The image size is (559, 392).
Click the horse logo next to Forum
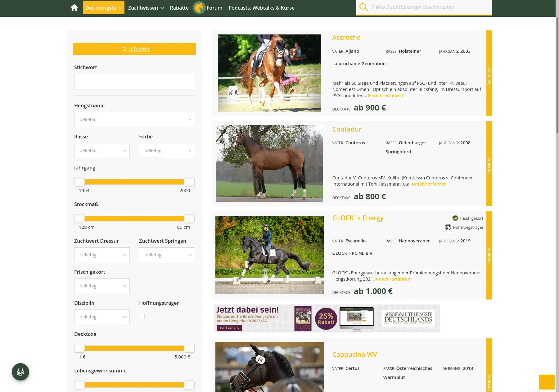pyautogui.click(x=199, y=8)
